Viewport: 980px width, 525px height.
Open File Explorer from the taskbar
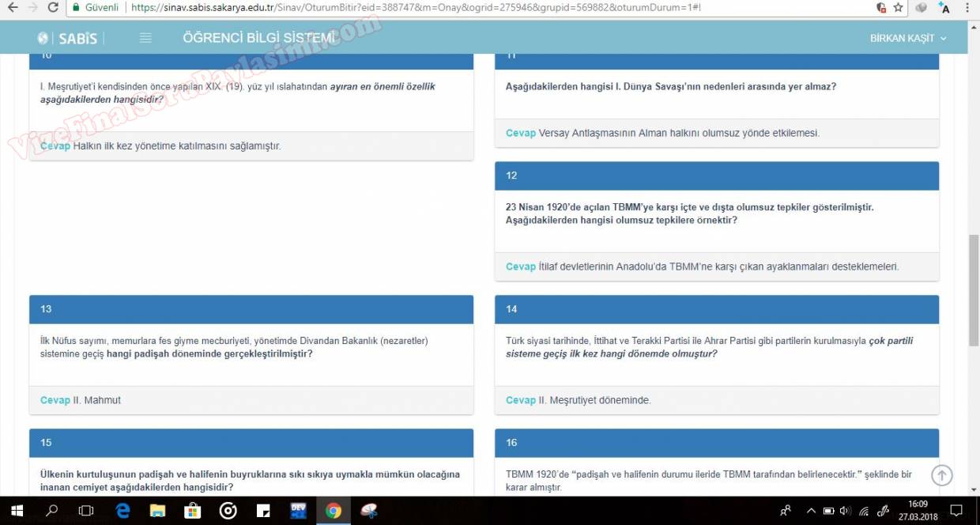157,511
